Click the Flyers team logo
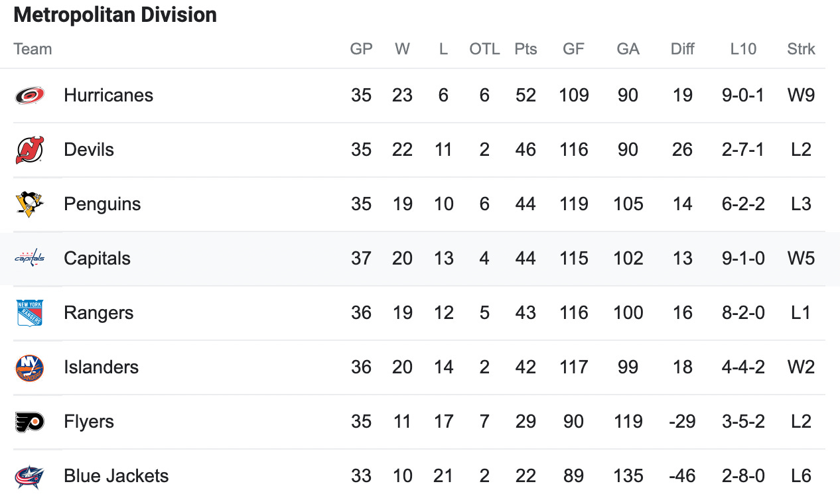 pos(30,422)
